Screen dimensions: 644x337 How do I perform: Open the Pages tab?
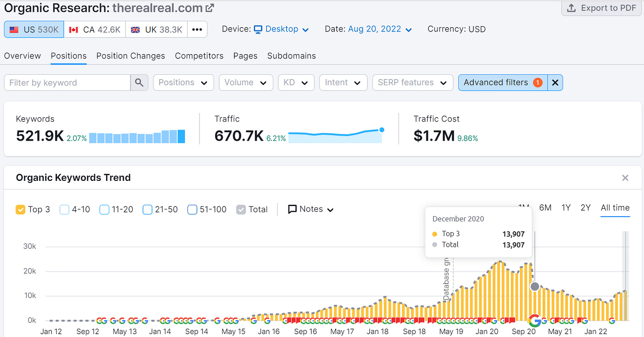(245, 56)
